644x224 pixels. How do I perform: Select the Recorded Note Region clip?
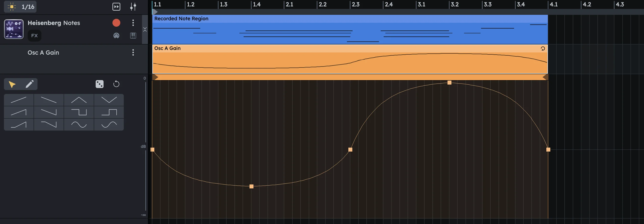(x=350, y=29)
